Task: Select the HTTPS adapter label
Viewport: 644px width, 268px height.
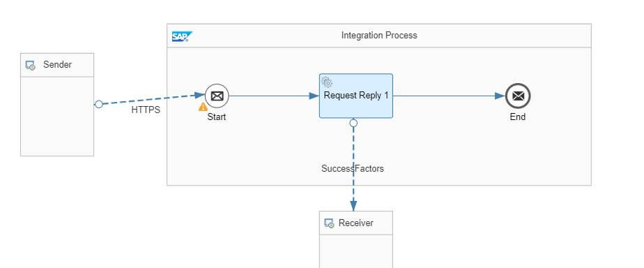Action: point(146,110)
